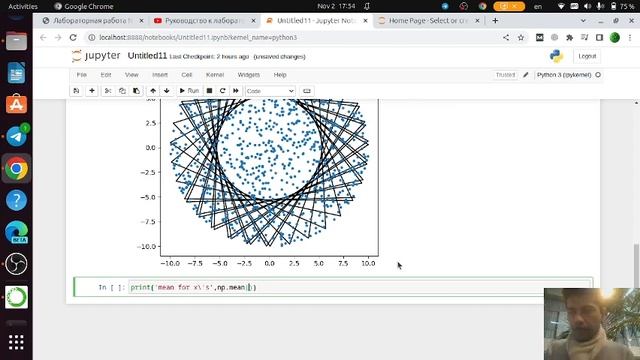This screenshot has height=360, width=640.
Task: Copy selected cells from the toolbar
Action: (122, 91)
